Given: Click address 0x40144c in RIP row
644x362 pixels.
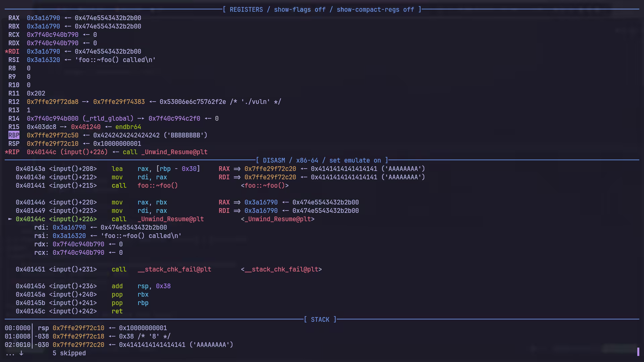Looking at the screenshot, I should point(42,152).
